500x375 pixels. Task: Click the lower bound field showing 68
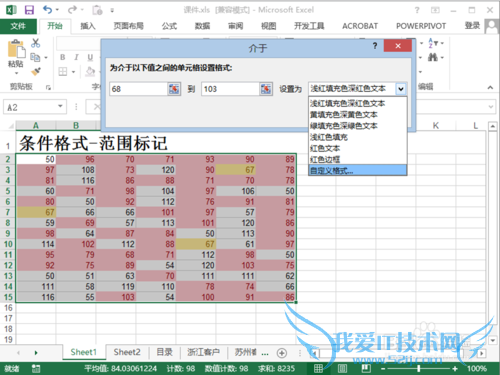pyautogui.click(x=138, y=89)
